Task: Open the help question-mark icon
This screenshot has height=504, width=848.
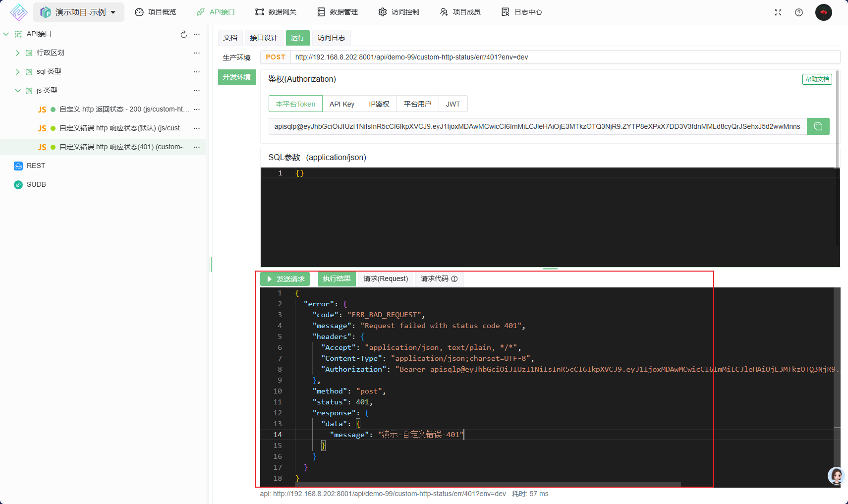Action: [799, 12]
